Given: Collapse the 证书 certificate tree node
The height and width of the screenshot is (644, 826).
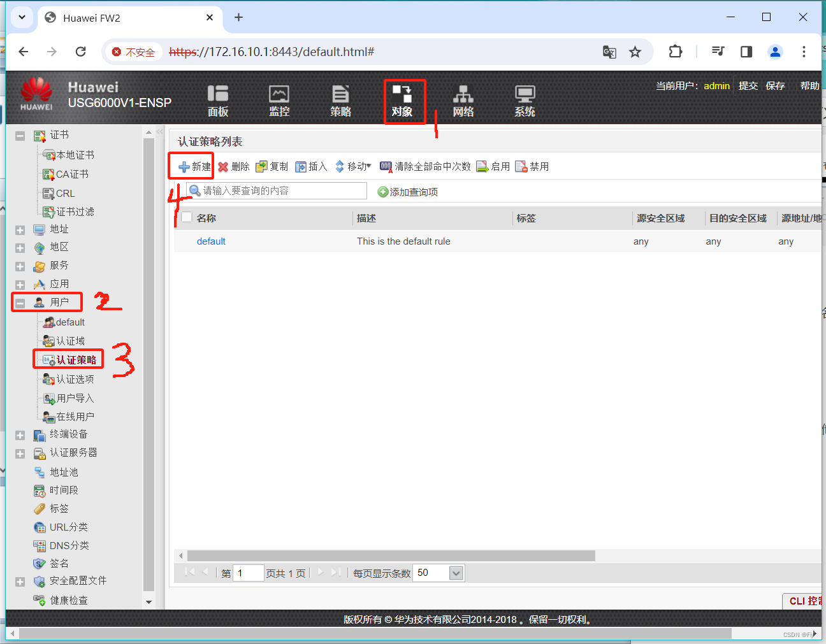Looking at the screenshot, I should coord(20,136).
